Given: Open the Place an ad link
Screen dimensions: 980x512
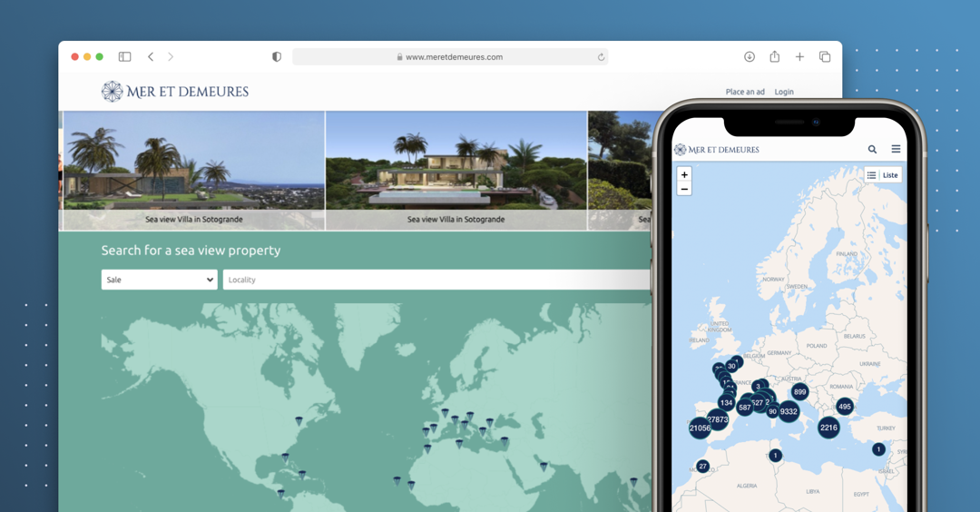Looking at the screenshot, I should pos(745,92).
